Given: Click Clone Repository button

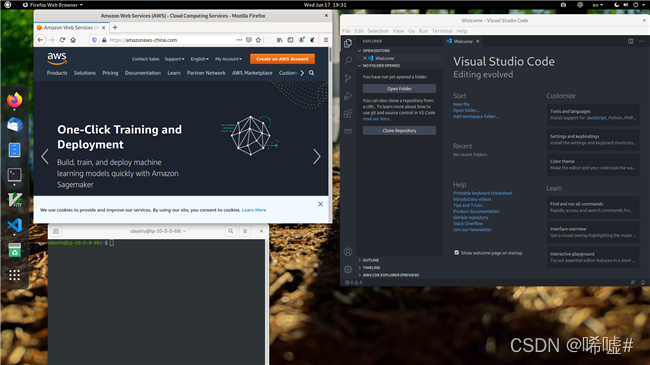Looking at the screenshot, I should pyautogui.click(x=399, y=131).
